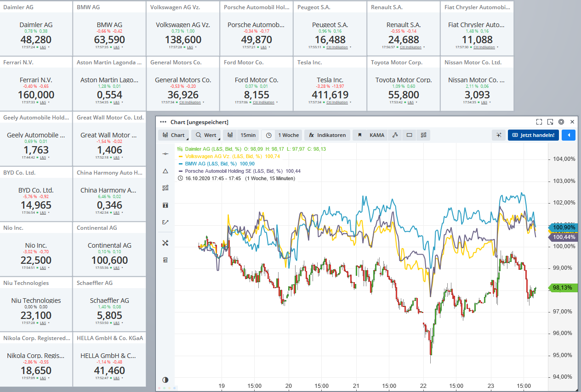Open the wrench and screwdriver settings tool
The image size is (581, 392).
pos(165,243)
